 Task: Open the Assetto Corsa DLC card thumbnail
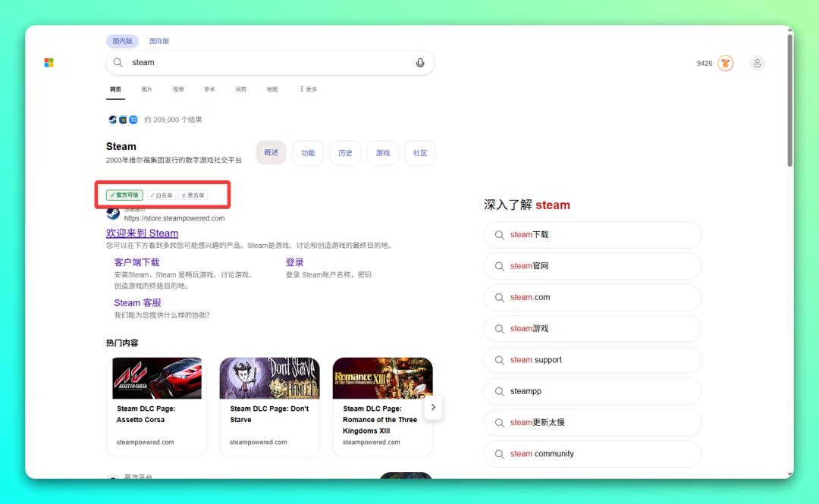[x=157, y=379]
